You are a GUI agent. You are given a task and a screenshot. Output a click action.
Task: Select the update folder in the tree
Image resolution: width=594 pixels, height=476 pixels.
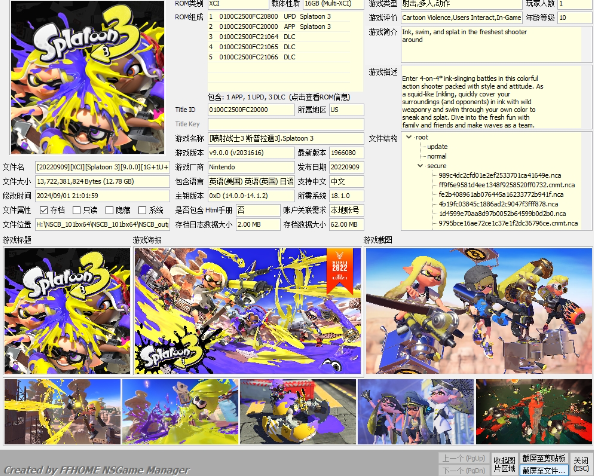click(x=437, y=147)
